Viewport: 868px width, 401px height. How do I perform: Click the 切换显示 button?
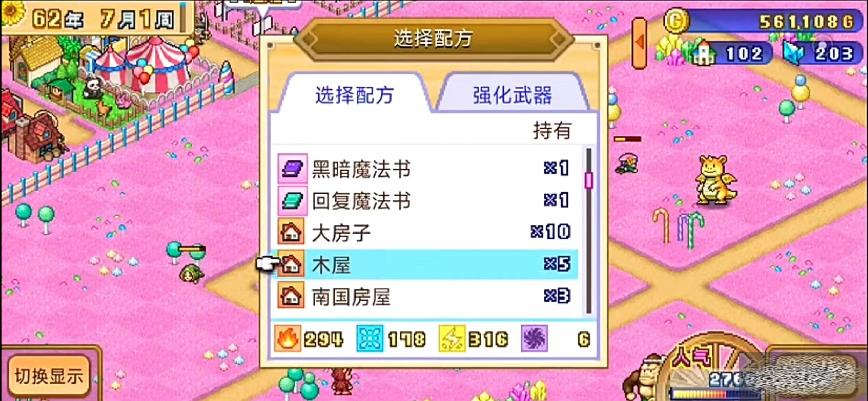click(x=49, y=377)
